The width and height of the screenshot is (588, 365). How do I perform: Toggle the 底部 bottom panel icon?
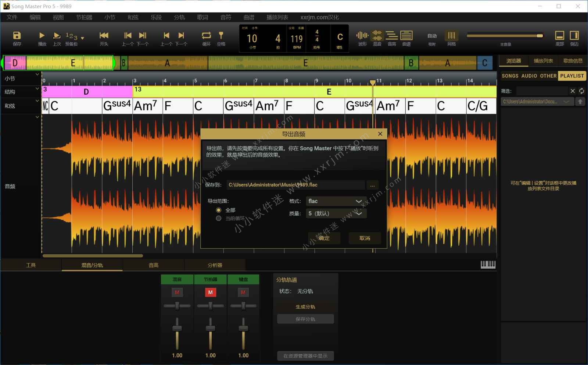tap(559, 36)
